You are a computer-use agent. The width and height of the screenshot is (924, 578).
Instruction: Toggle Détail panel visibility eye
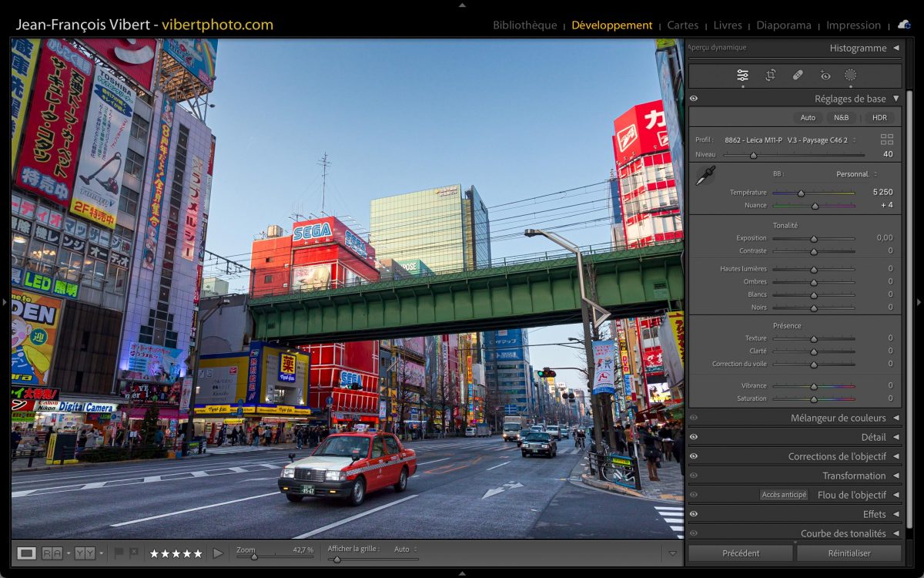694,437
